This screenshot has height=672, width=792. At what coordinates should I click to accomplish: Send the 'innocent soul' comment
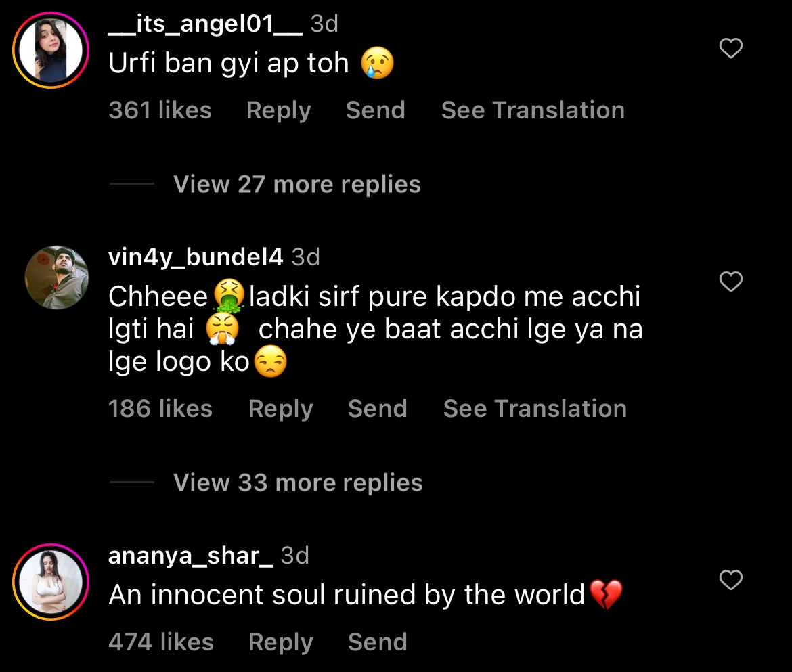tap(377, 642)
